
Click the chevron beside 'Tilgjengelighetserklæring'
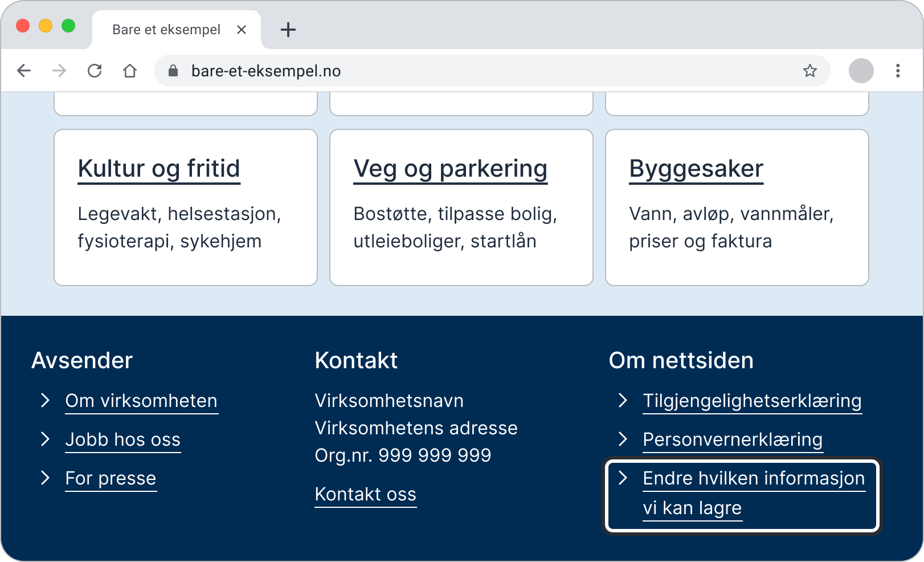[x=623, y=400]
